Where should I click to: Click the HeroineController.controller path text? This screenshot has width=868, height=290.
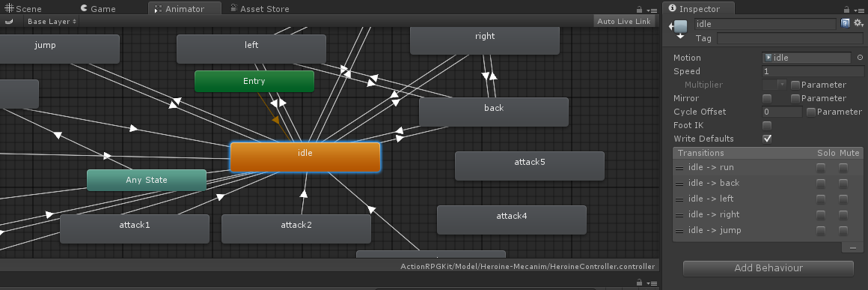click(528, 266)
